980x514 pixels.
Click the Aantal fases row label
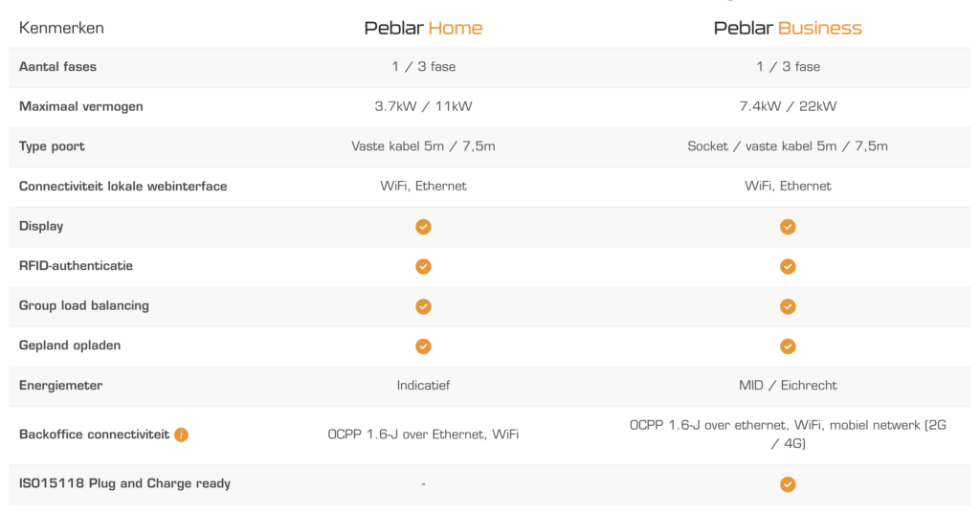(x=57, y=67)
